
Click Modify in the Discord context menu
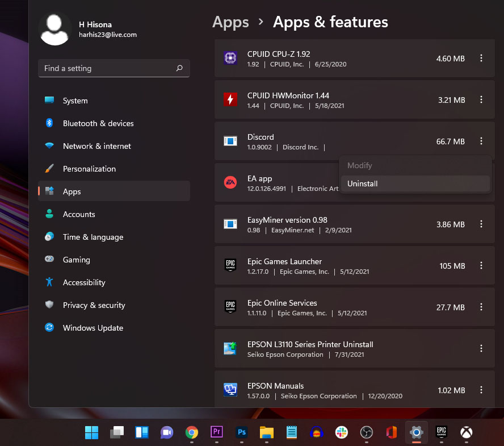coord(415,166)
